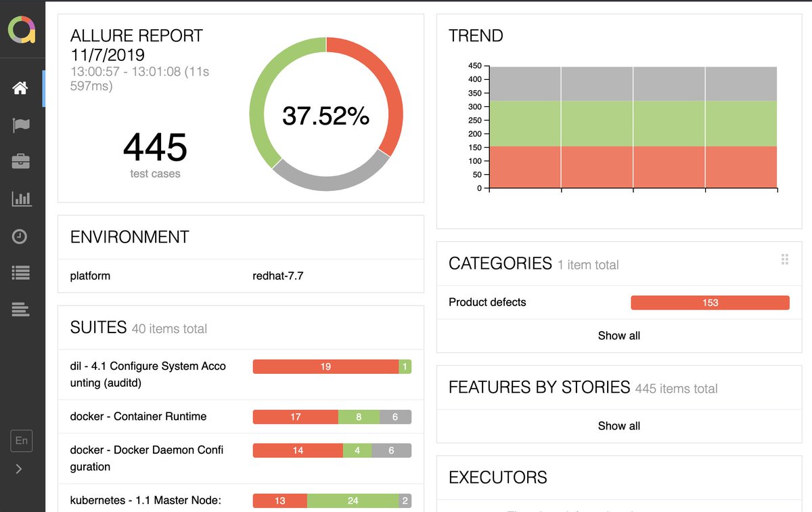Open the docker Container Runtime suite
The width and height of the screenshot is (812, 512).
pyautogui.click(x=240, y=417)
